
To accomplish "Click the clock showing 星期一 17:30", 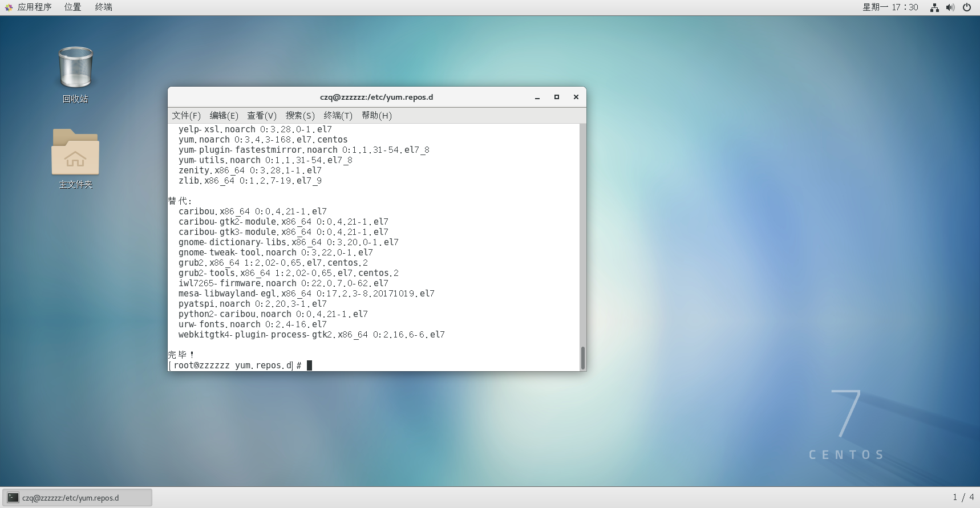I will [x=890, y=7].
